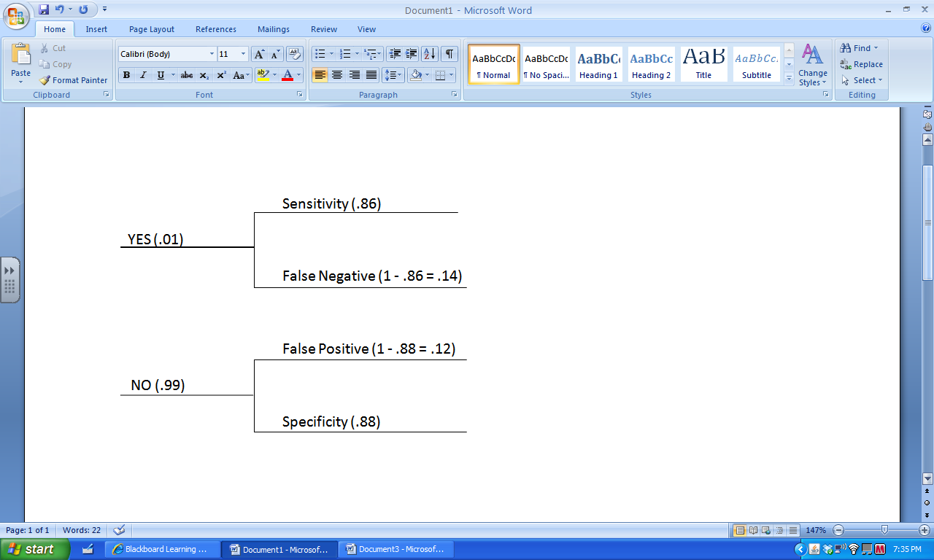Undo the last action
934x560 pixels.
60,9
